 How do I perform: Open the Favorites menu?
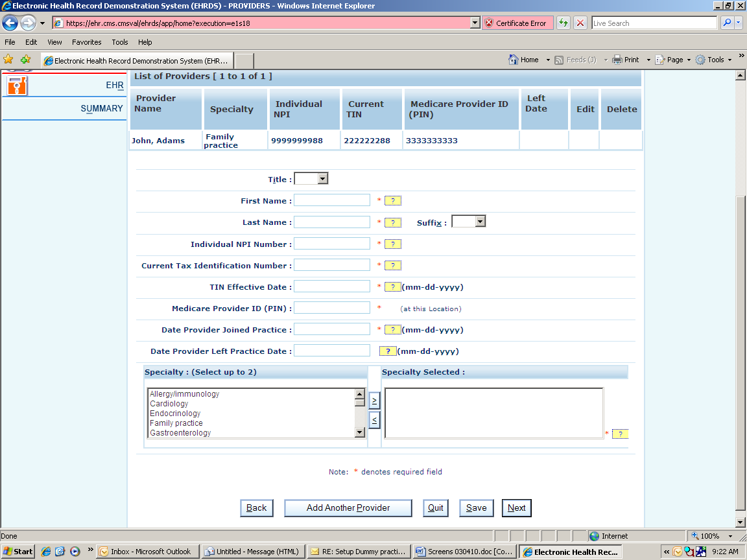(86, 42)
